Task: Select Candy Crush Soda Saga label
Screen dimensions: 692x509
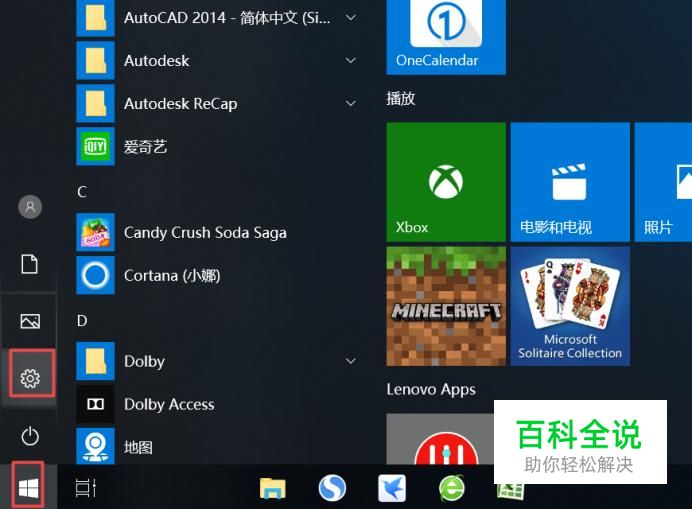Action: click(205, 233)
